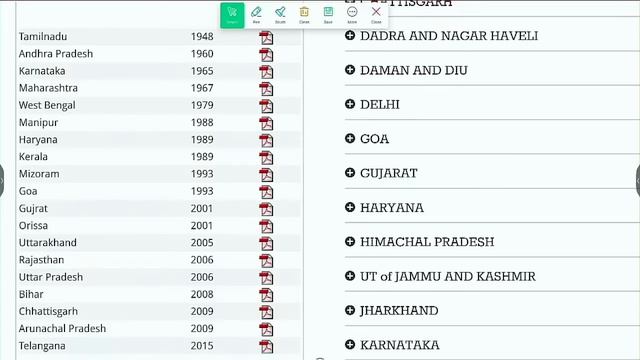Screen dimensions: 640x360
Task: Click the year 1979 cell
Action: 202,105
